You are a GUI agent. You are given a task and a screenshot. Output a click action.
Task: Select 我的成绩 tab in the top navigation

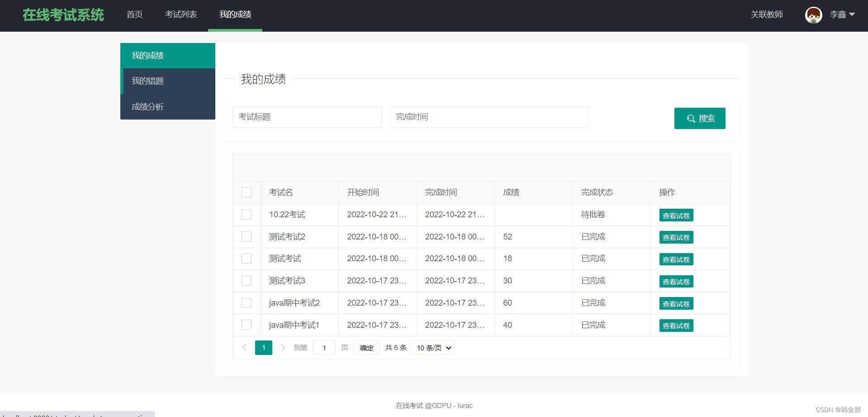pos(235,14)
